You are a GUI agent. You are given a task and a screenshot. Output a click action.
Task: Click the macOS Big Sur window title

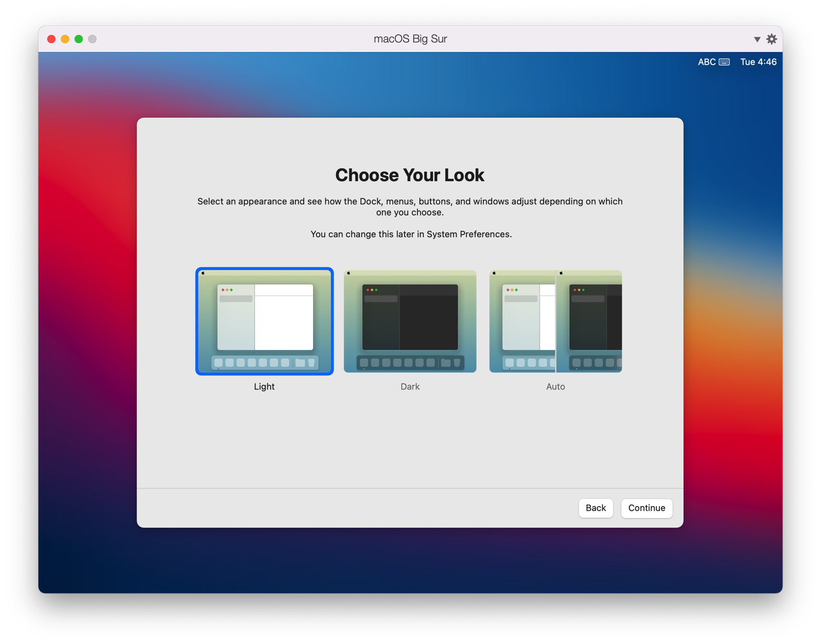click(x=409, y=38)
